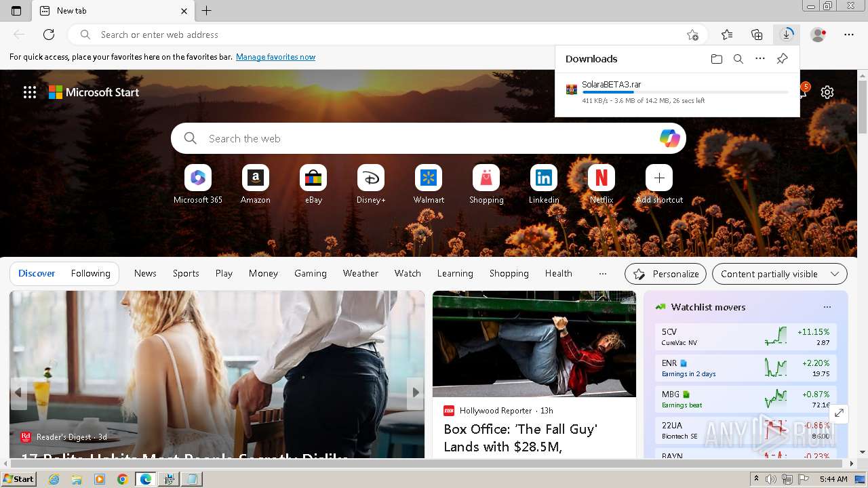Screen dimensions: 868x488
Task: Click the Personalize button
Action: coord(665,274)
